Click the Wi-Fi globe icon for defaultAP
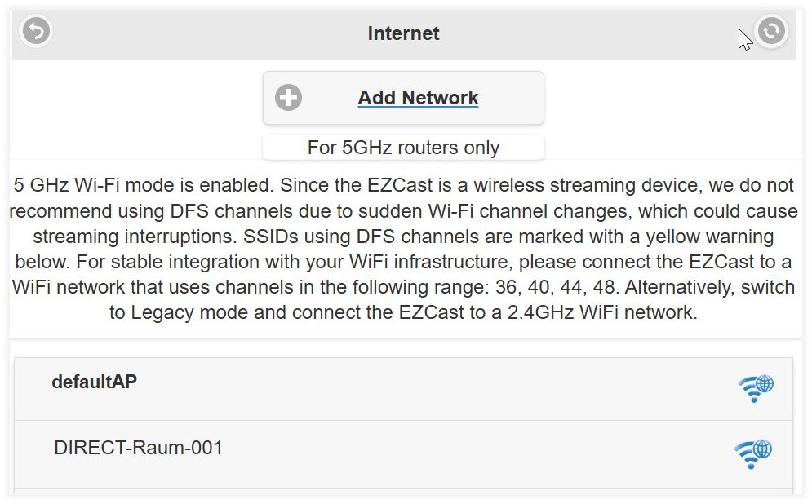The width and height of the screenshot is (812, 504). (756, 389)
